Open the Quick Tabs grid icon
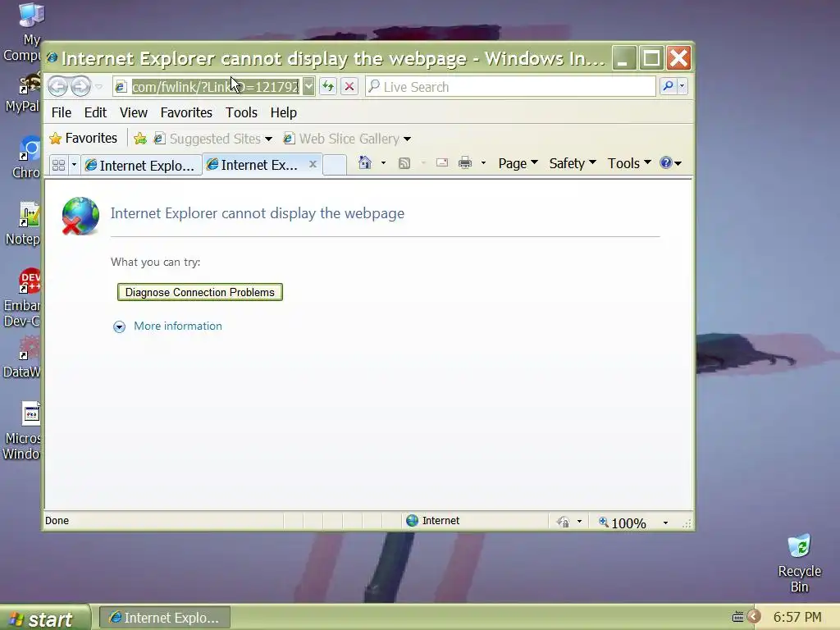This screenshot has width=840, height=630. click(59, 164)
